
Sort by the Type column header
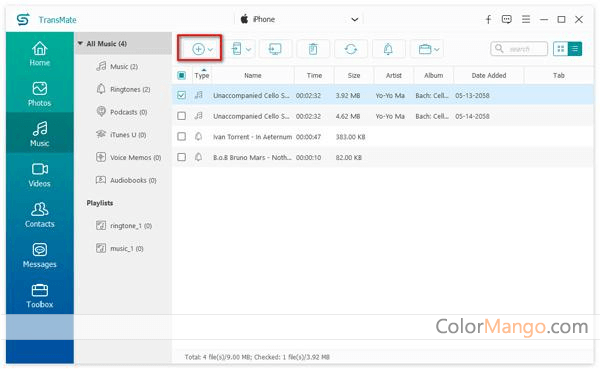point(202,75)
